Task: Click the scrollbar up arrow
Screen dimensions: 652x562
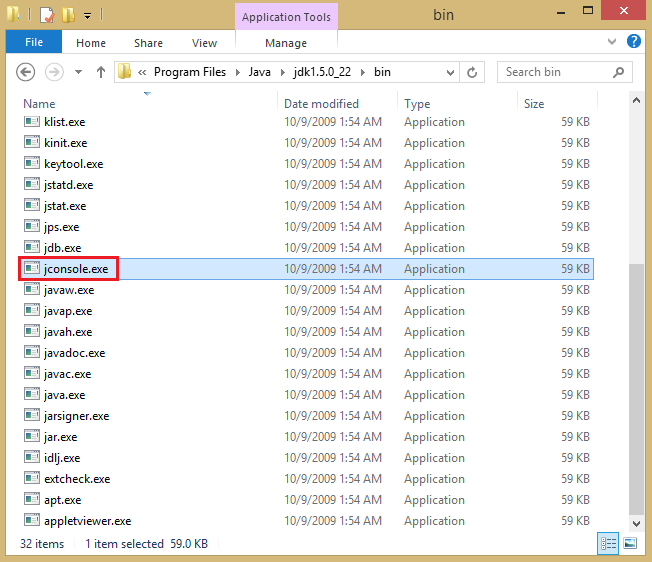Action: (636, 100)
